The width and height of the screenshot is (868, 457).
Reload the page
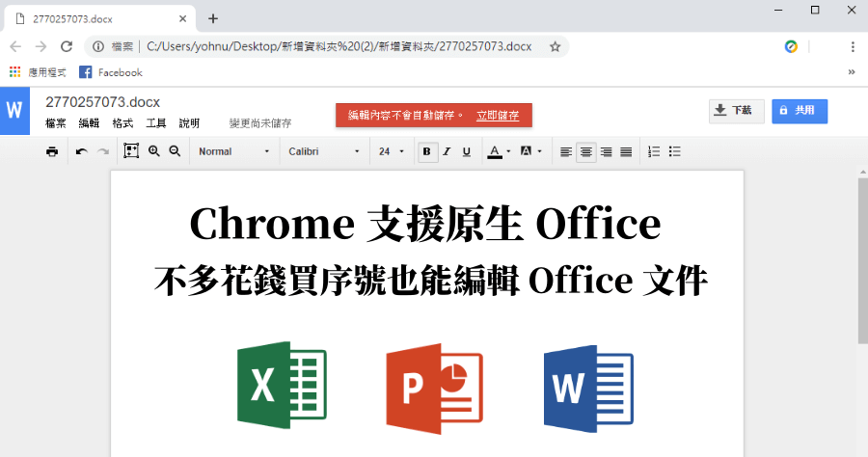pyautogui.click(x=67, y=46)
